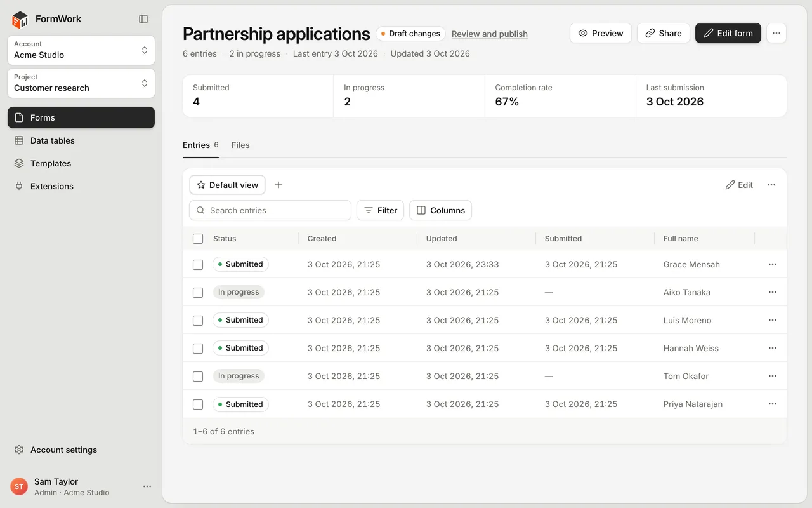Tick the checkbox for Luis Moreno's entry
Viewport: 812px width, 508px height.
[x=198, y=320]
